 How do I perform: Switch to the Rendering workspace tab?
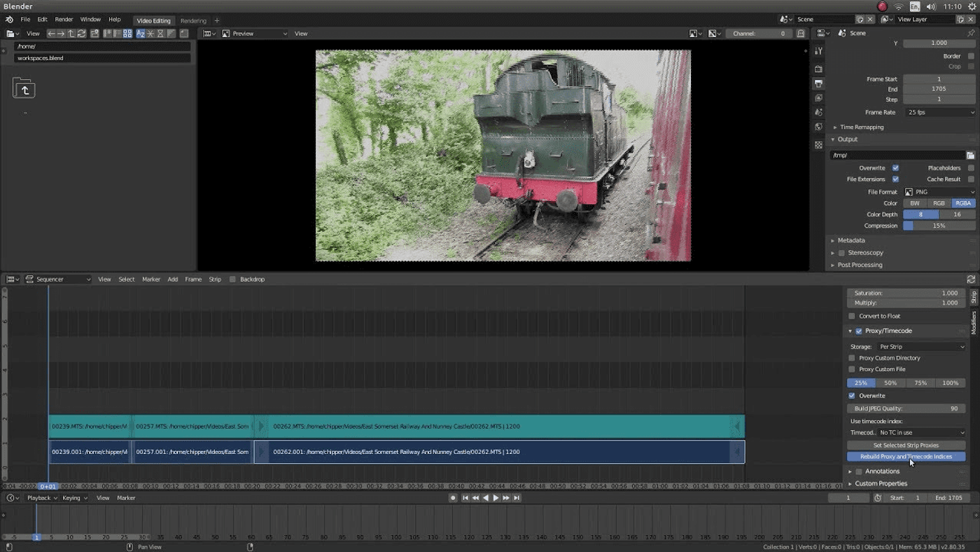pos(193,20)
